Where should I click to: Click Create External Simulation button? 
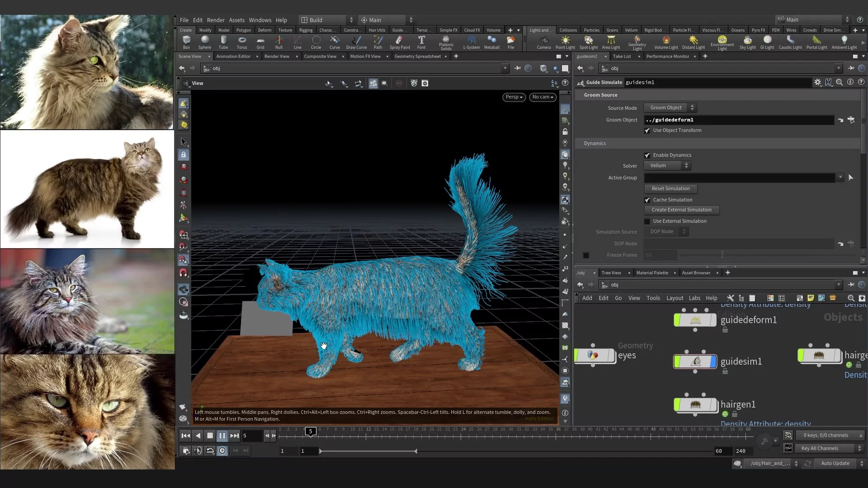(x=681, y=210)
